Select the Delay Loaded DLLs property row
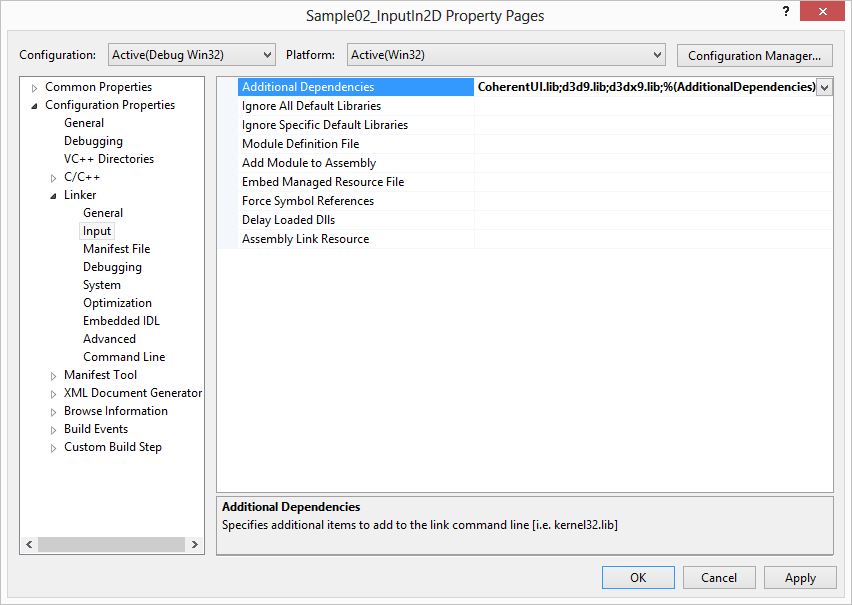 pos(288,219)
